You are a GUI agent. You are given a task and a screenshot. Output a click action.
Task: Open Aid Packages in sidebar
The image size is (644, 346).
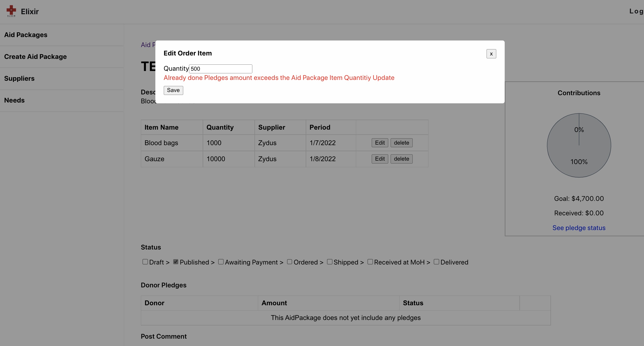pyautogui.click(x=26, y=35)
